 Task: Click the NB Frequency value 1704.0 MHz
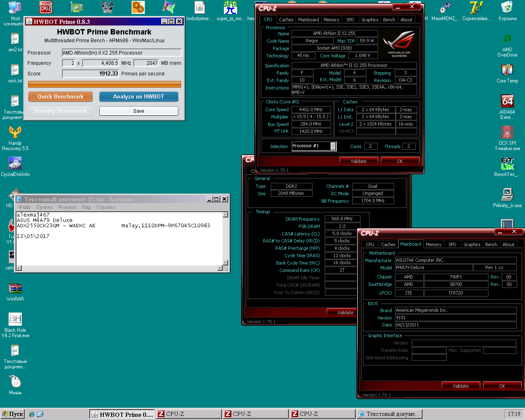tap(373, 201)
